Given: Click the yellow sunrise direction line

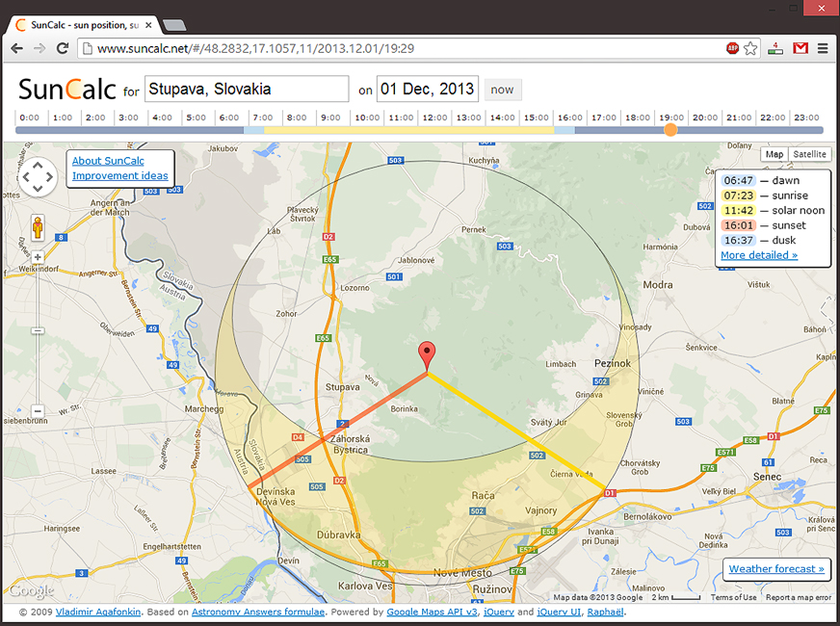Looking at the screenshot, I should click(517, 431).
